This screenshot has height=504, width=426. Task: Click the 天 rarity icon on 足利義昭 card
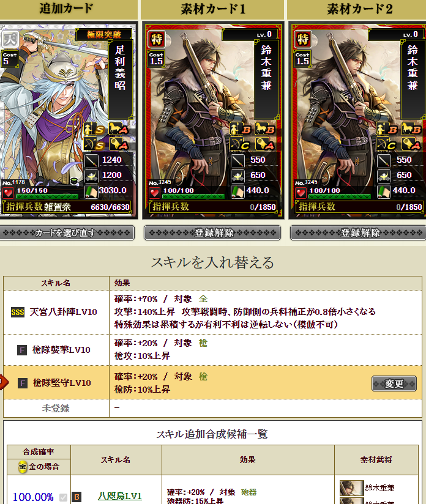[x=10, y=40]
